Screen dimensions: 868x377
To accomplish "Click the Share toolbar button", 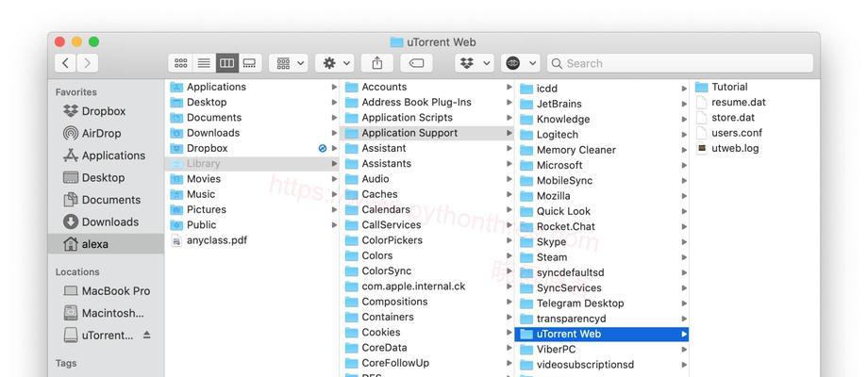I will (377, 63).
